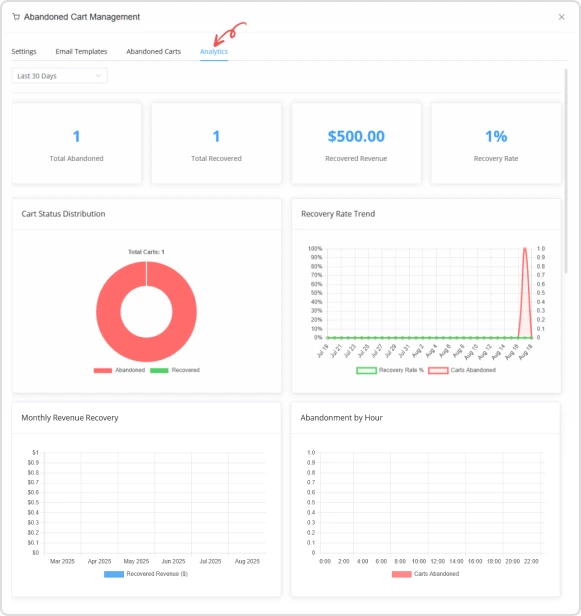
Task: Click the cart icon beside the dialog title
Action: 16,17
